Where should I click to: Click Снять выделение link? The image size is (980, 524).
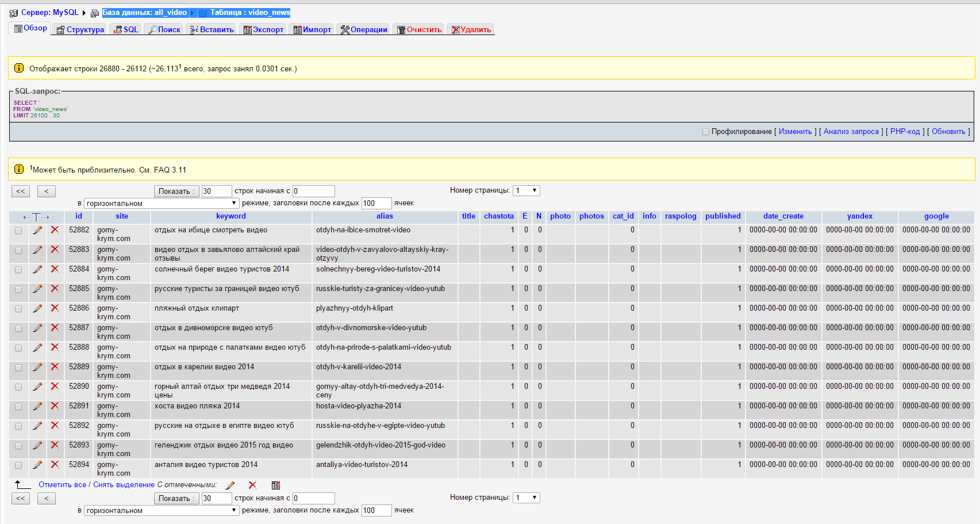click(124, 485)
